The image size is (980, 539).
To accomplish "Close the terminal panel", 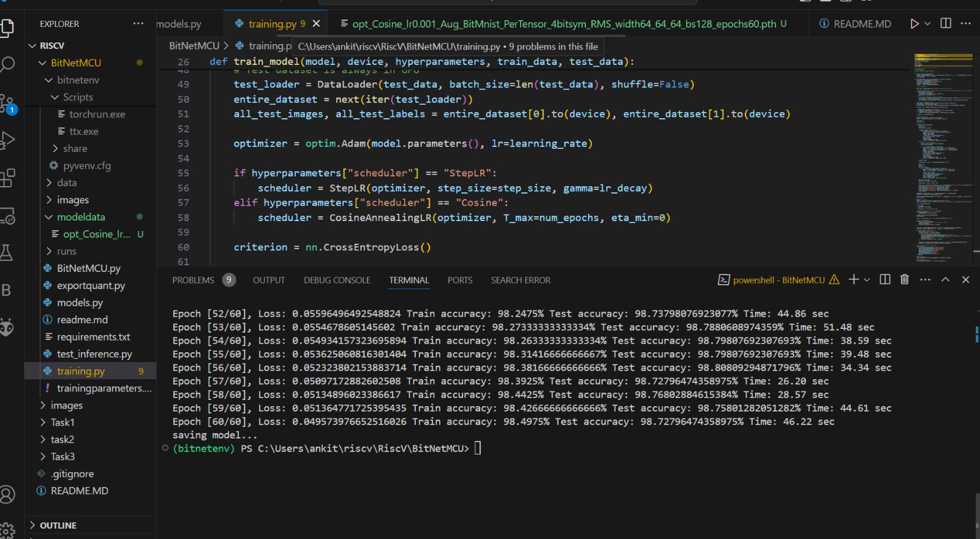I will 965,280.
